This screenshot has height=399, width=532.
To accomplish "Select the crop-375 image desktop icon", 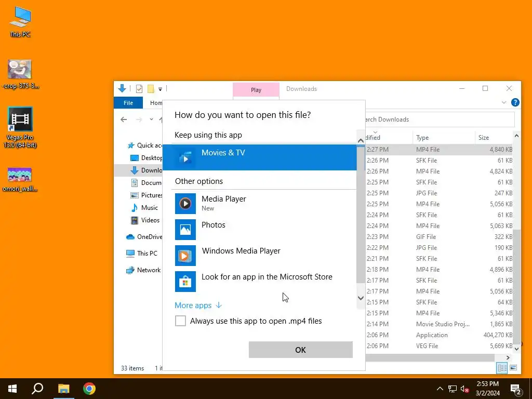I will point(20,74).
